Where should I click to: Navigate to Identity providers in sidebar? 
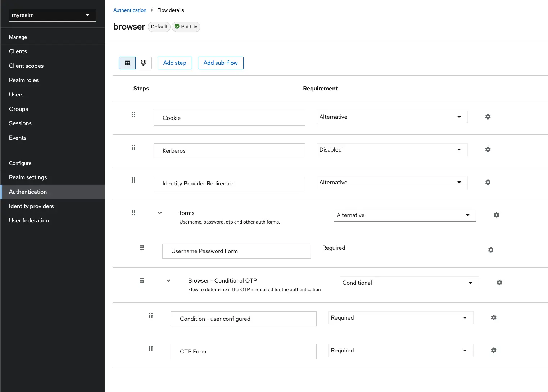[31, 206]
